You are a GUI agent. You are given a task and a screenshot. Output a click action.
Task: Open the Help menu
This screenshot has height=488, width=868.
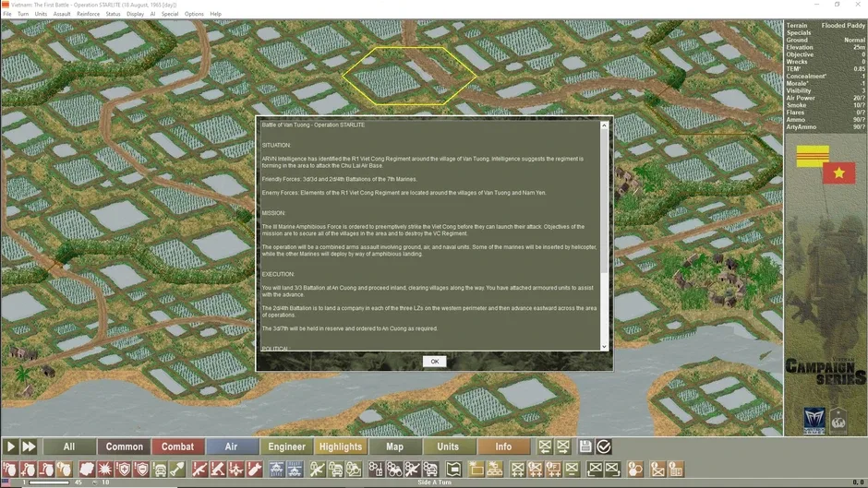(215, 14)
